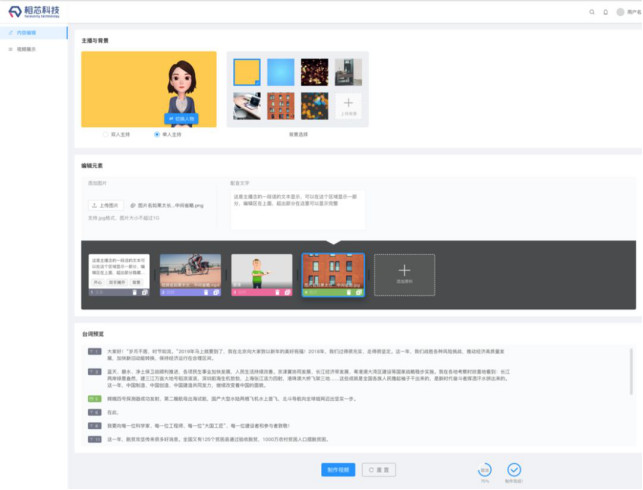Screen dimensions: 643x490
Task: Open the search icon in top bar
Action: pos(592,12)
